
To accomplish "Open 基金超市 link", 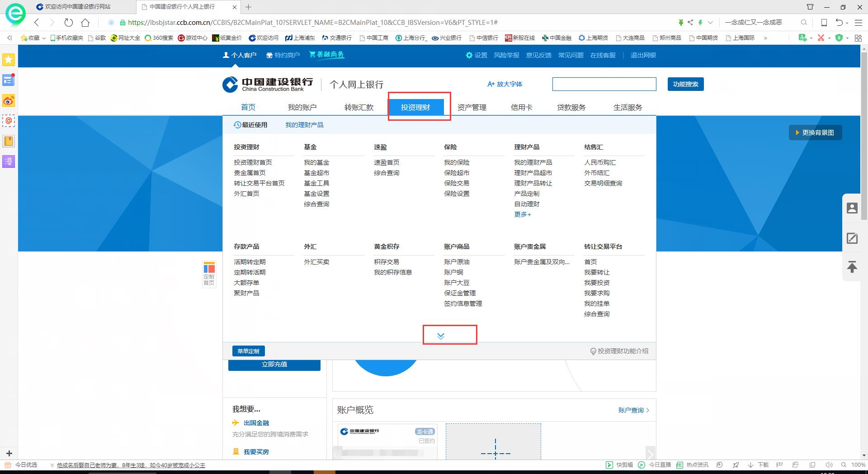I will 316,173.
